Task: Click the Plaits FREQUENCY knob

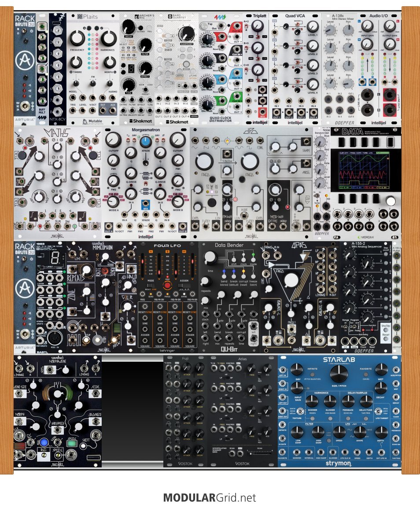Action: point(77,38)
